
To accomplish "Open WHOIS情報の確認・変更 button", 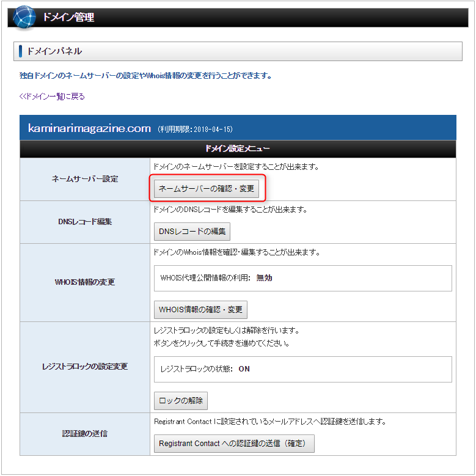I will (x=200, y=309).
